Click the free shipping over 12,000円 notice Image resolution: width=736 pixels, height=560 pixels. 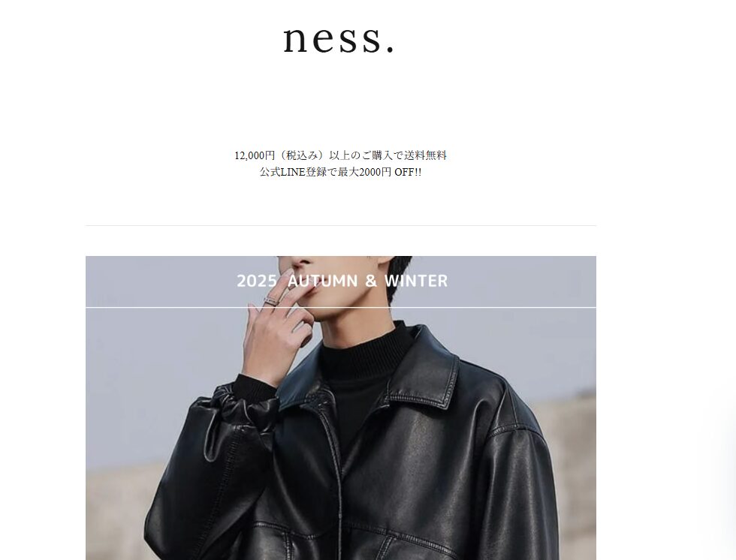(341, 155)
